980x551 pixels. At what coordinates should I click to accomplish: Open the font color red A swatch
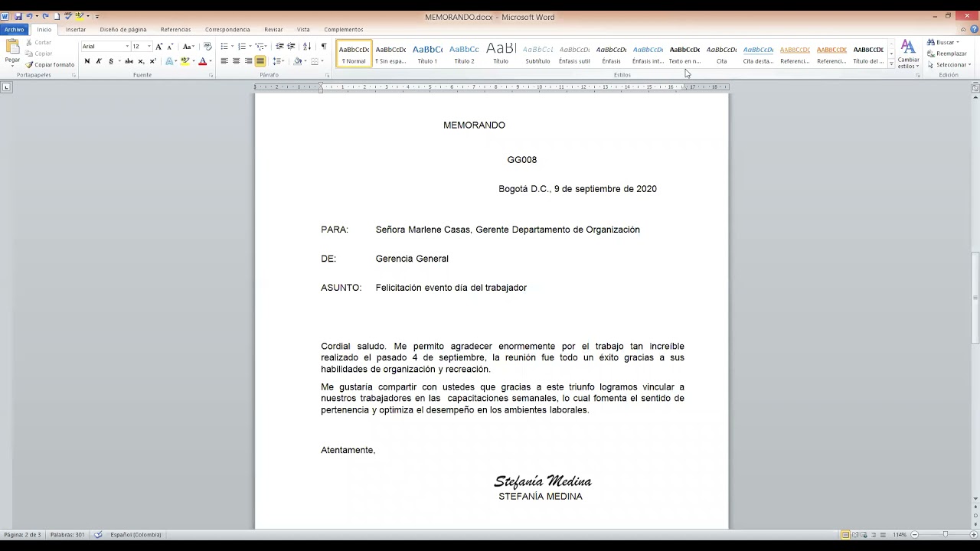202,61
